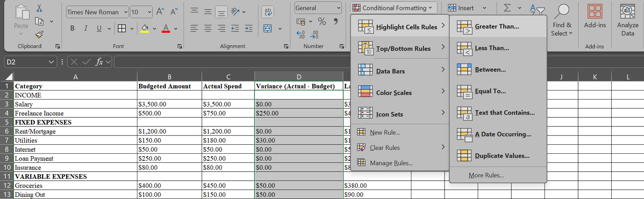Click the Analyze Data button
Screen dimensions: 644x199
(x=628, y=21)
